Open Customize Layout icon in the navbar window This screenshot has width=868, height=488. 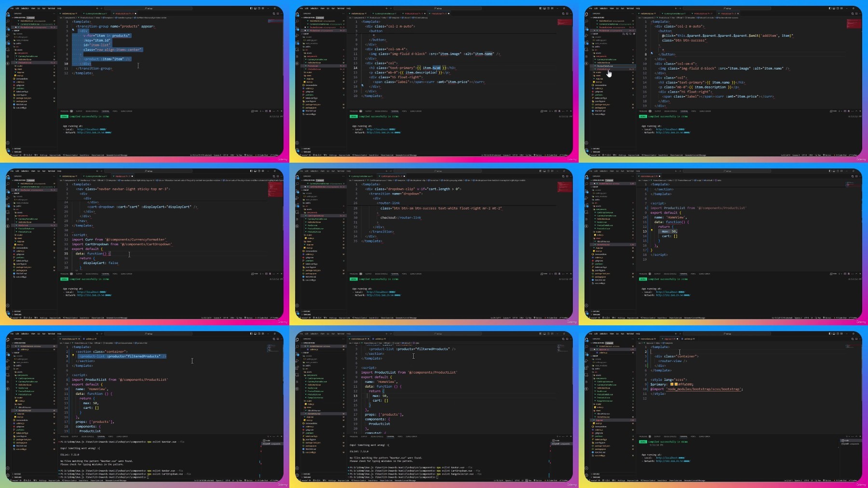tap(263, 171)
